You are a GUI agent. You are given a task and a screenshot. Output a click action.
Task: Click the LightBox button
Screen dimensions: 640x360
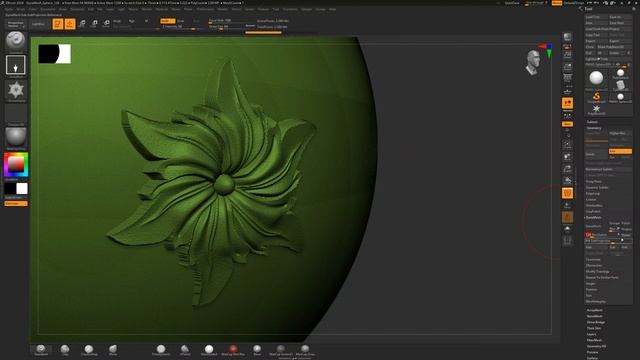pos(38,24)
